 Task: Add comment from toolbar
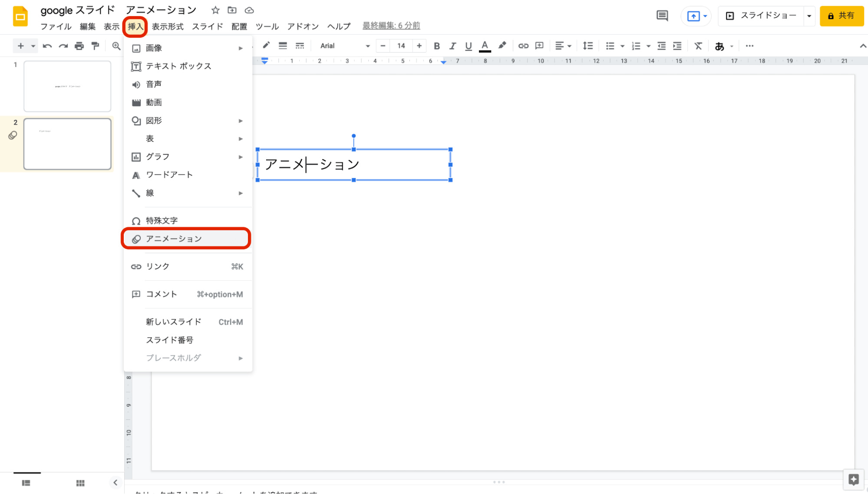click(x=539, y=46)
